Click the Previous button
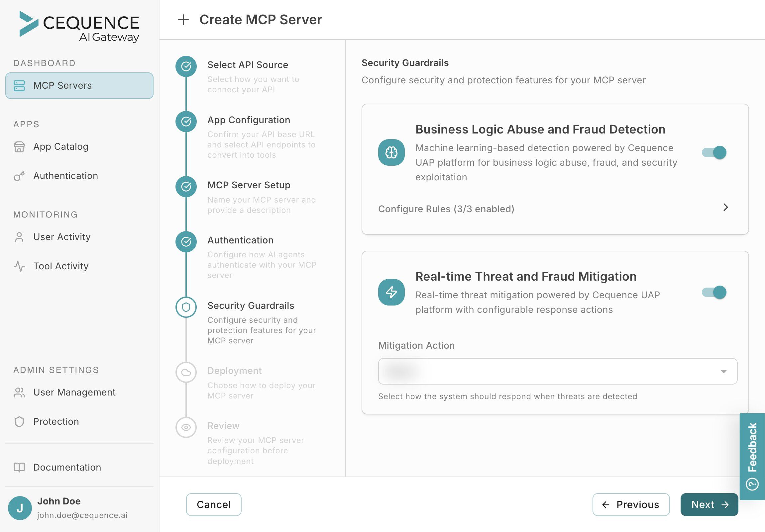The width and height of the screenshot is (765, 532). point(631,504)
